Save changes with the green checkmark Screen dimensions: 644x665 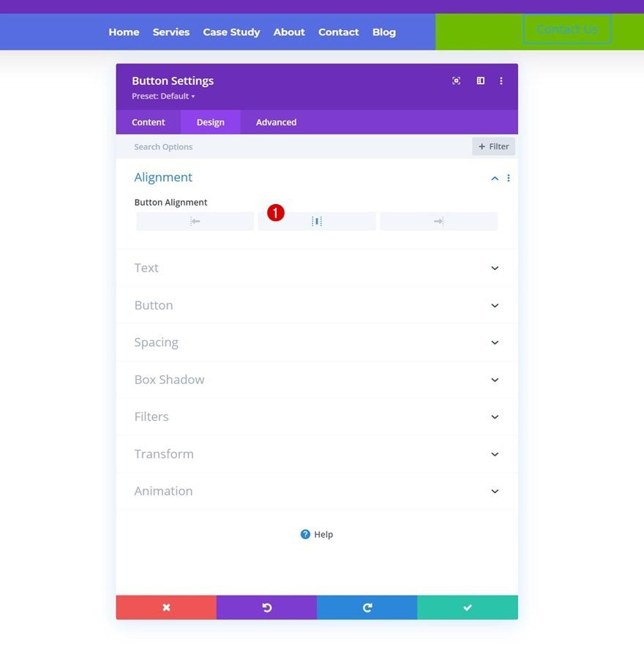(x=468, y=607)
